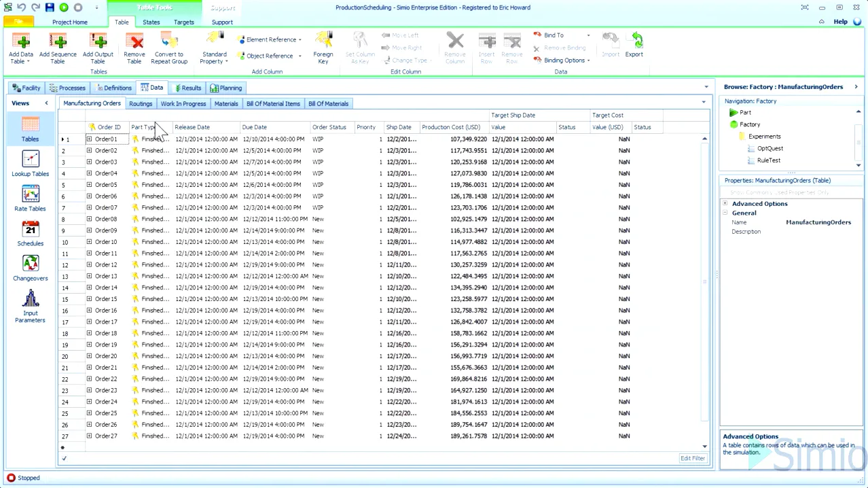Open Input Parameters view
The height and width of the screenshot is (488, 868).
(30, 307)
